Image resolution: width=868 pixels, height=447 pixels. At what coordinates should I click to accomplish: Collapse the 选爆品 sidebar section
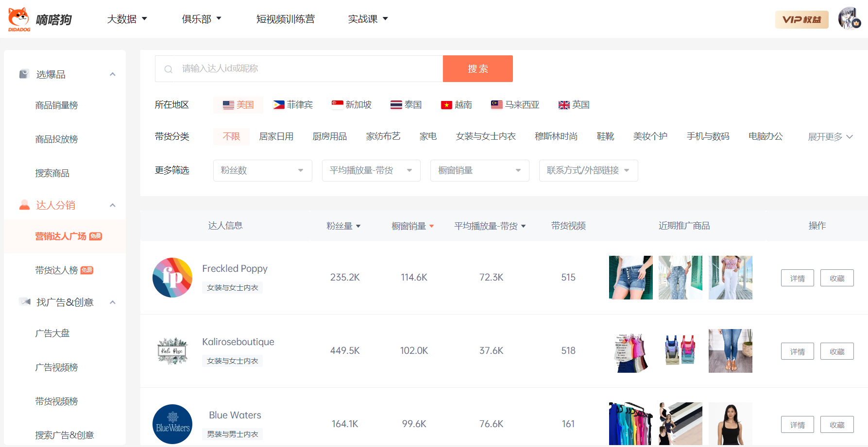113,74
